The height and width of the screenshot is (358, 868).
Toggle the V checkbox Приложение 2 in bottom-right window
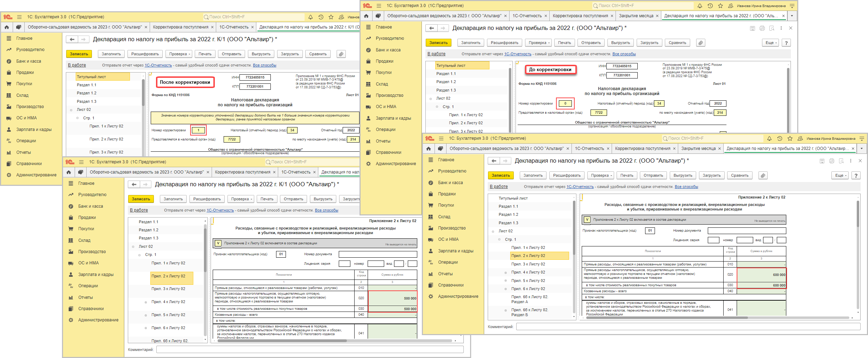point(587,220)
